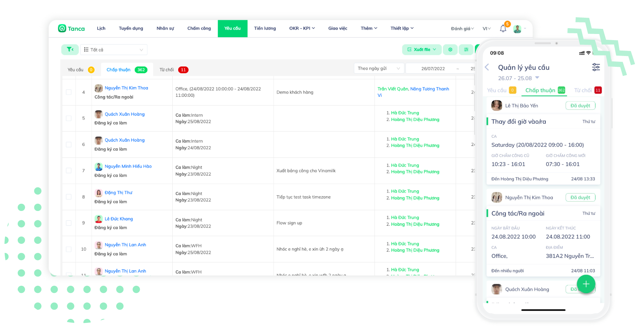Click Đã duyệt button for Lê Thị Bảo Yến

580,105
